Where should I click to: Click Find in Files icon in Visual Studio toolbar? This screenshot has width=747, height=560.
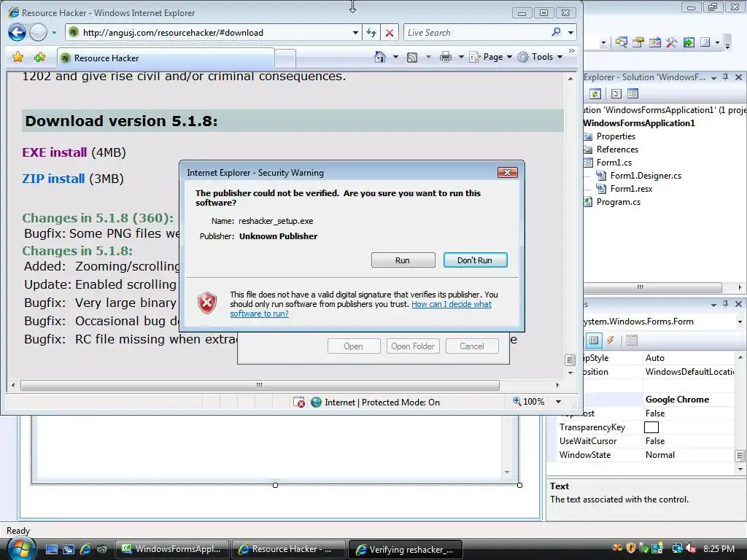[621, 43]
